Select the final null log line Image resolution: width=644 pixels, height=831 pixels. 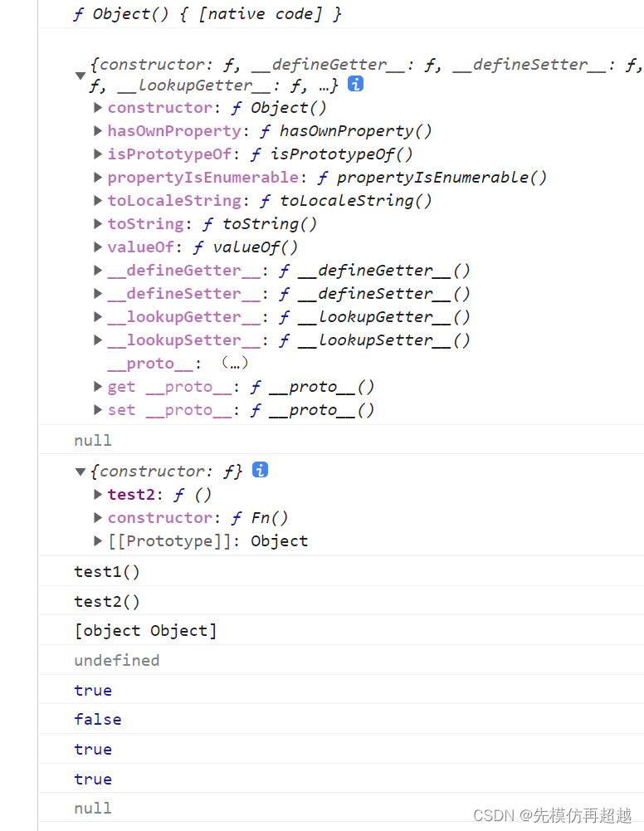click(x=93, y=808)
